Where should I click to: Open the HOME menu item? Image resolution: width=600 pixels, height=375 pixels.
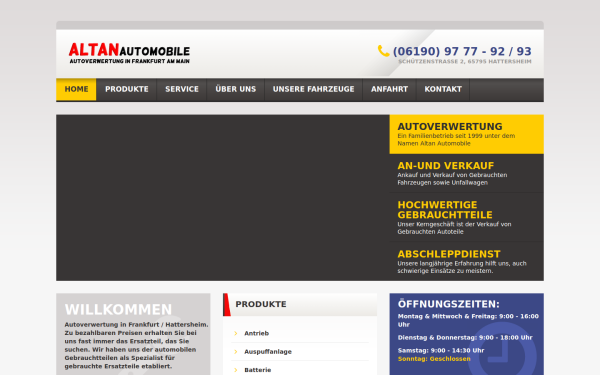point(76,89)
